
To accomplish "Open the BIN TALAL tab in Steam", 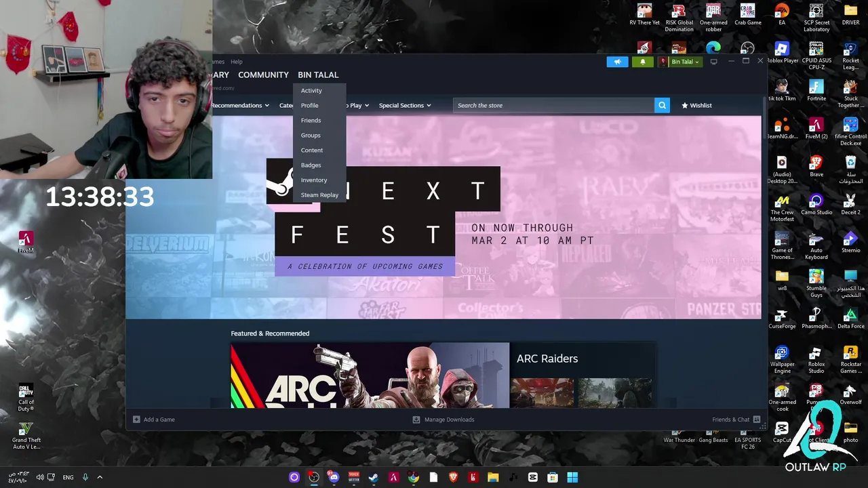I will (x=318, y=75).
